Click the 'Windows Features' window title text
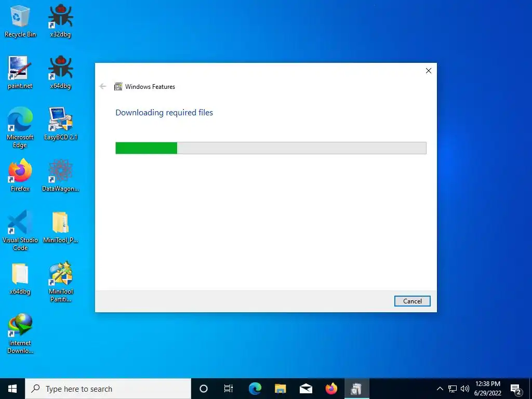Image resolution: width=532 pixels, height=399 pixels. coord(150,87)
